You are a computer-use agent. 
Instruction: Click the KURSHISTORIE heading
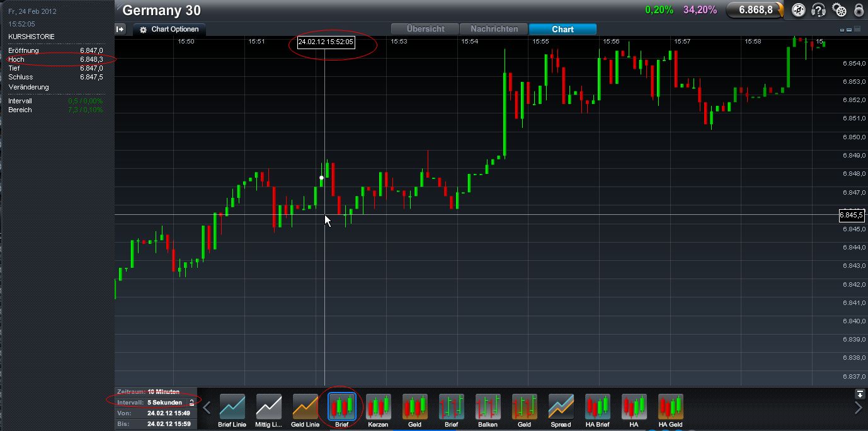(x=31, y=37)
